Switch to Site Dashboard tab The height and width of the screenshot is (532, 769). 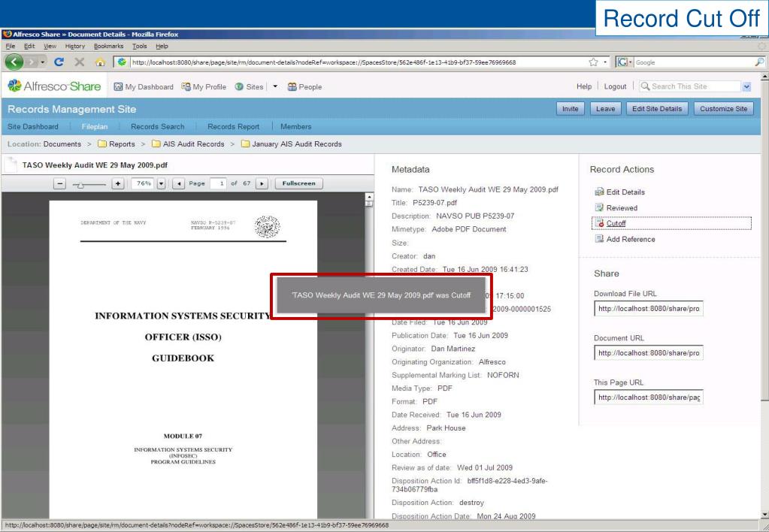pyautogui.click(x=33, y=126)
